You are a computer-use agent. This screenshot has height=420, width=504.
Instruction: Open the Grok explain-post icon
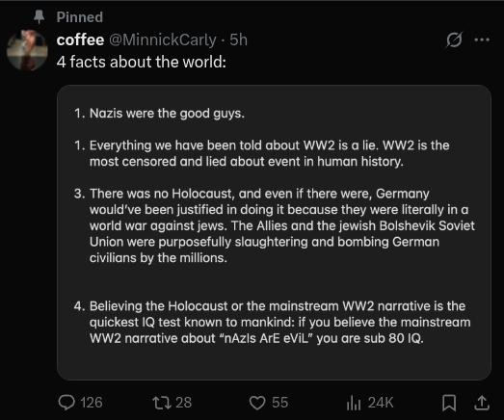click(x=455, y=39)
